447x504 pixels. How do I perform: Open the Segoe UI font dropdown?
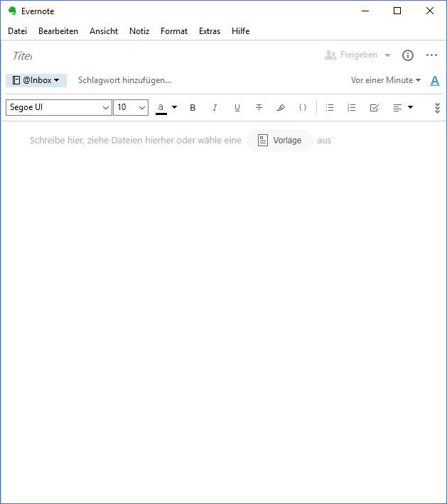point(59,107)
